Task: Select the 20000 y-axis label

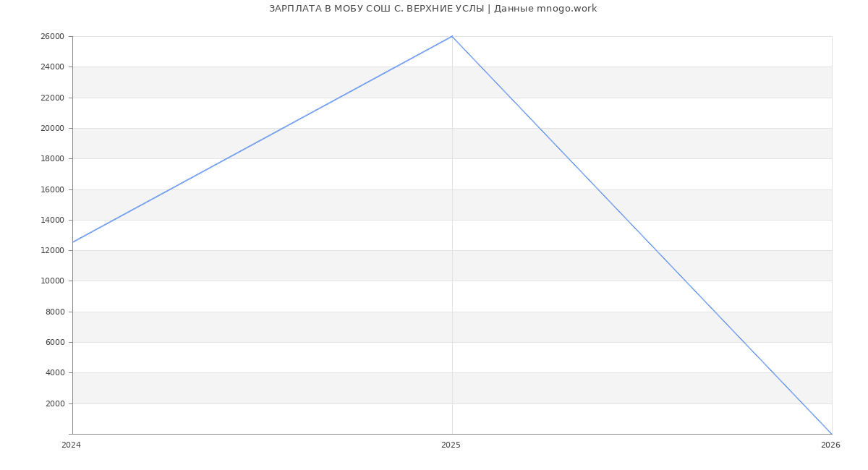Action: pyautogui.click(x=52, y=128)
